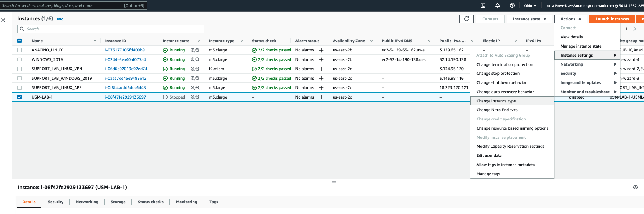Open the Launch instances split-button arrow
Screen dimensions: 644x214
pos(641,19)
